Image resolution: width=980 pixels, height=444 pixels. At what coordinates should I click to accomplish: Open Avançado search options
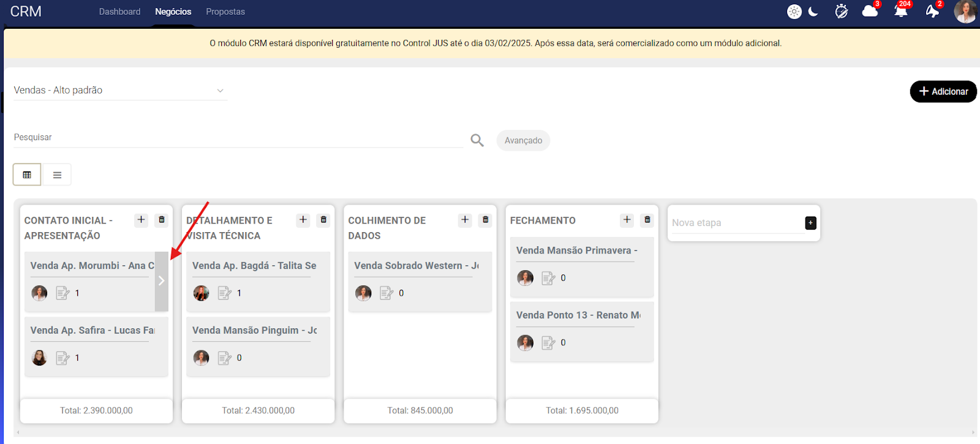[523, 140]
